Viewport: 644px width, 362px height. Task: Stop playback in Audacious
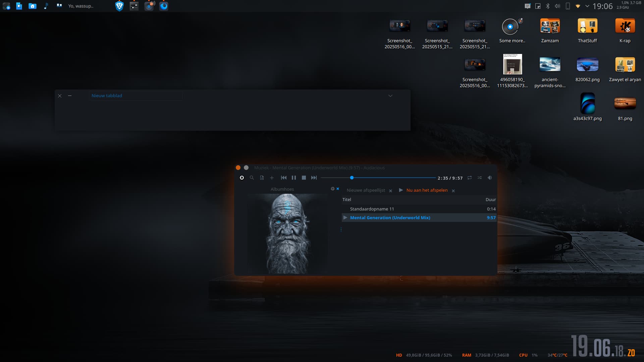click(304, 178)
